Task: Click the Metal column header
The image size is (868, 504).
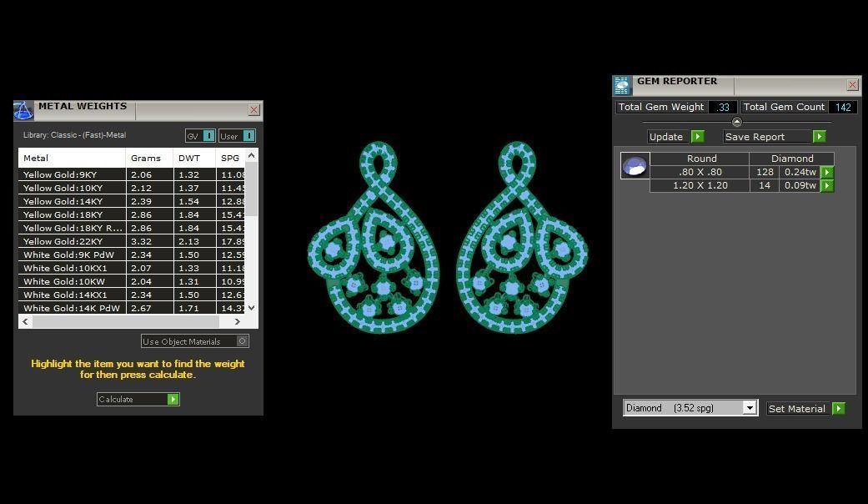Action: [x=72, y=158]
